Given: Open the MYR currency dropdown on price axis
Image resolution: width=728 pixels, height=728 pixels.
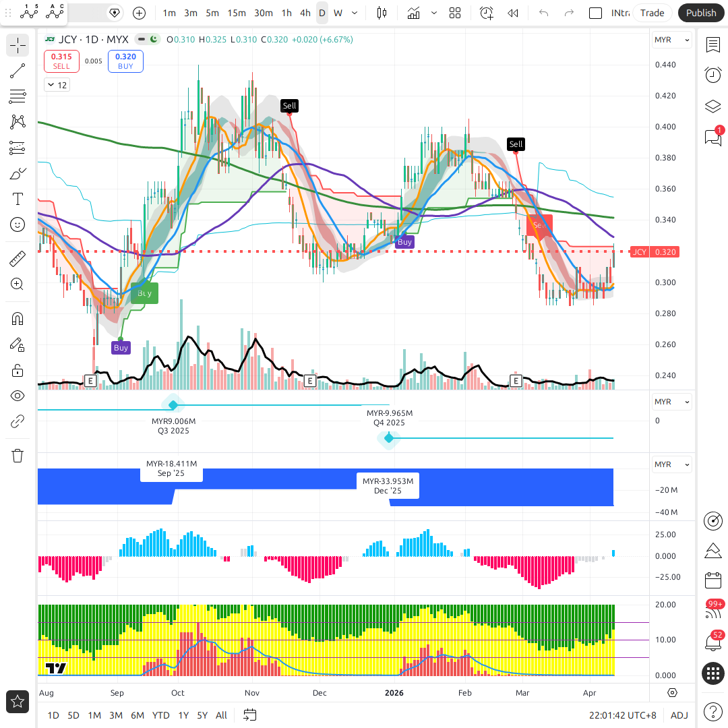Looking at the screenshot, I should click(671, 40).
